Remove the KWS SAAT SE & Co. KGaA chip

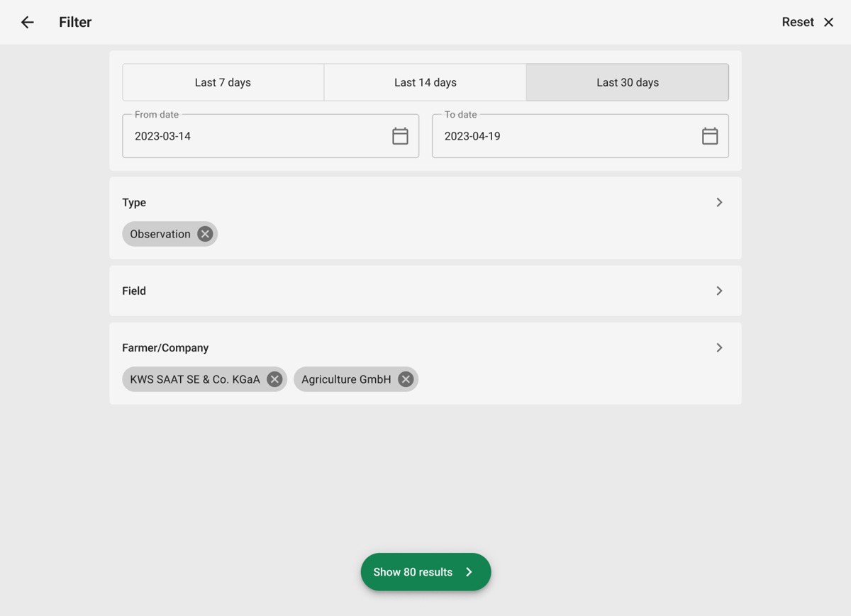[274, 379]
